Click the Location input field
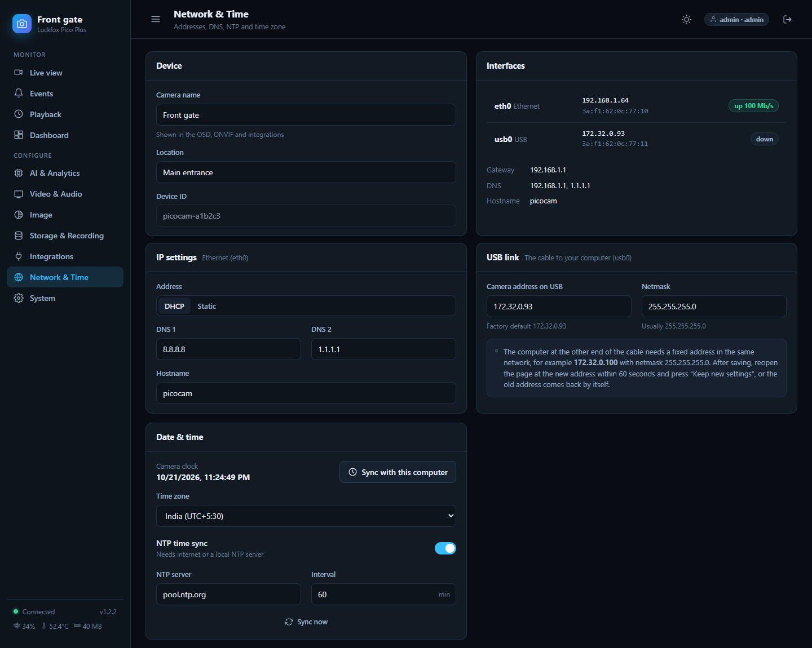The image size is (812, 648). tap(306, 172)
